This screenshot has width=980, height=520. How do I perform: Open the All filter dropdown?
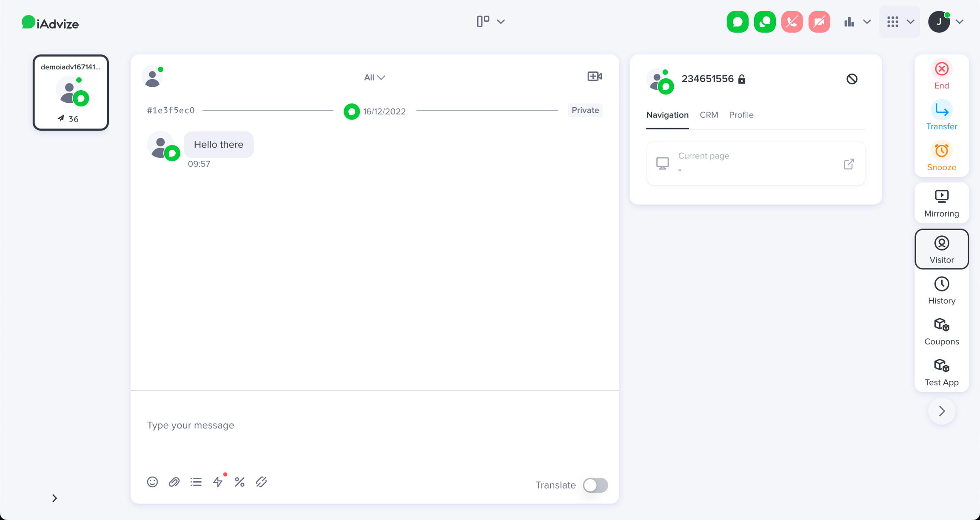tap(374, 77)
